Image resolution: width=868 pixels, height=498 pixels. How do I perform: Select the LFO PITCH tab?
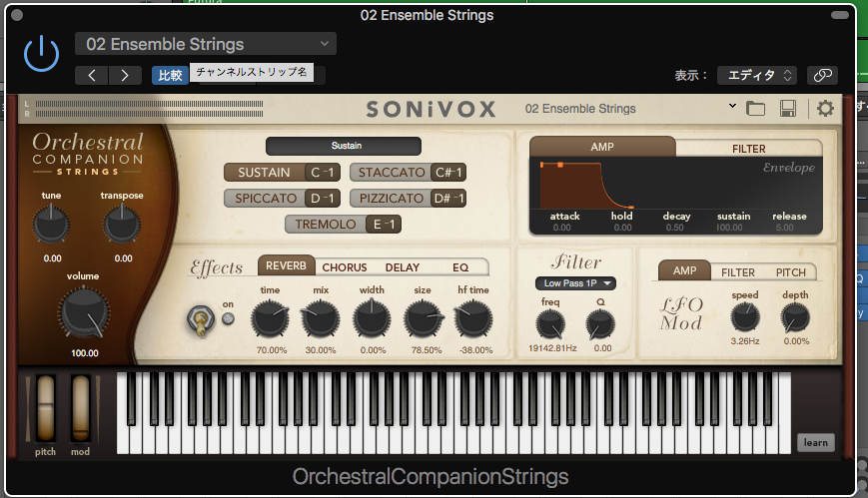[x=790, y=272]
